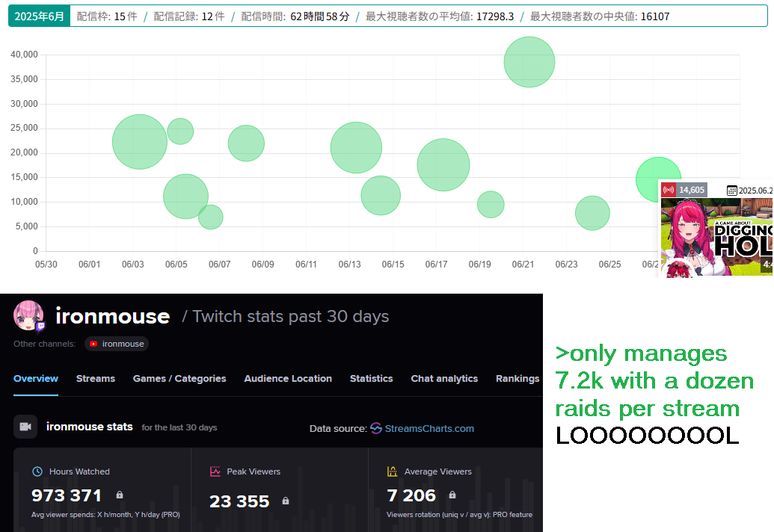
Task: Select the Overview tab
Action: point(36,378)
